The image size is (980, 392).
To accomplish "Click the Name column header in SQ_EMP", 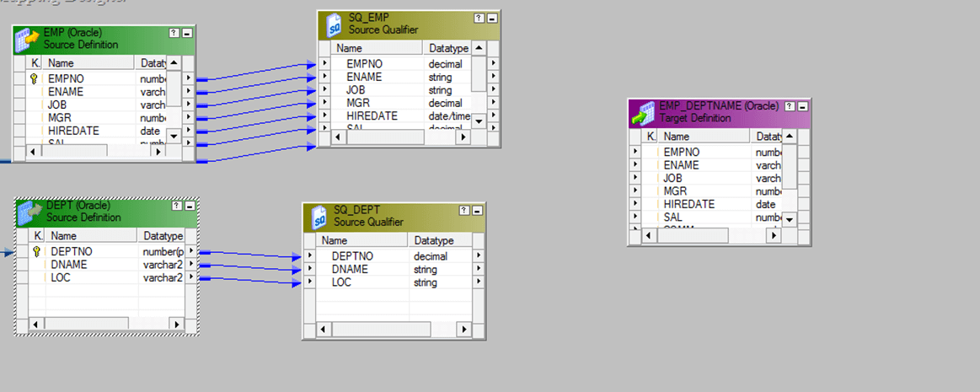I will pyautogui.click(x=378, y=48).
